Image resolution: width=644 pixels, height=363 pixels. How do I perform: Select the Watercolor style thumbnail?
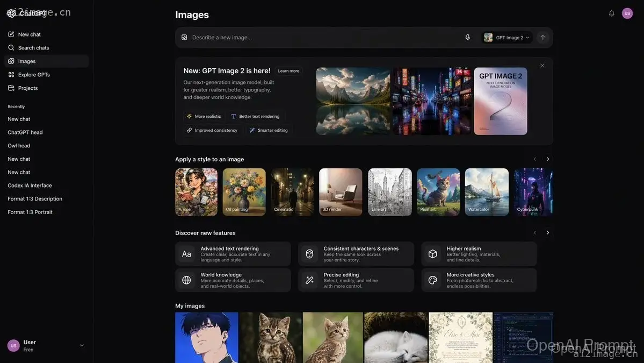point(487,192)
